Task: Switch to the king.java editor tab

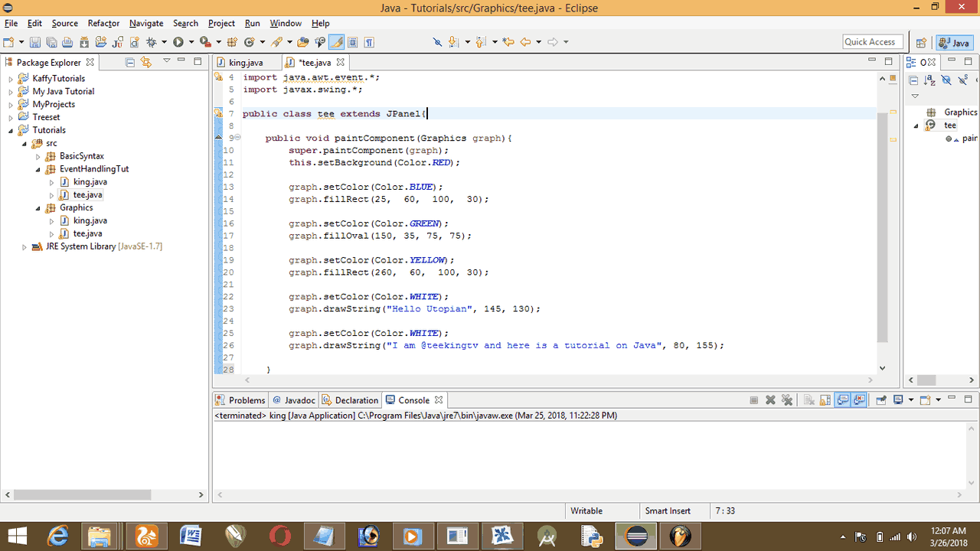Action: pos(244,63)
